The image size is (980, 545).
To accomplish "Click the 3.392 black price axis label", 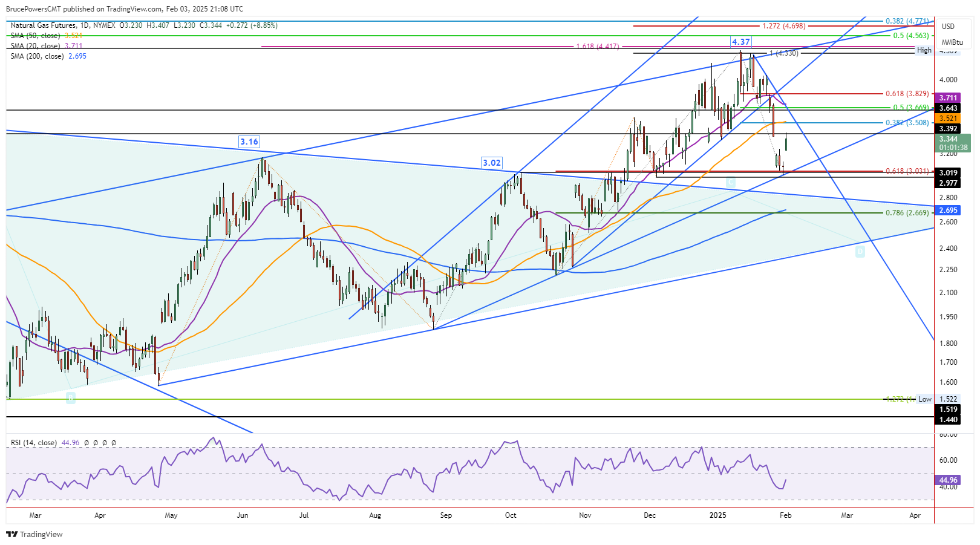I will click(x=948, y=129).
